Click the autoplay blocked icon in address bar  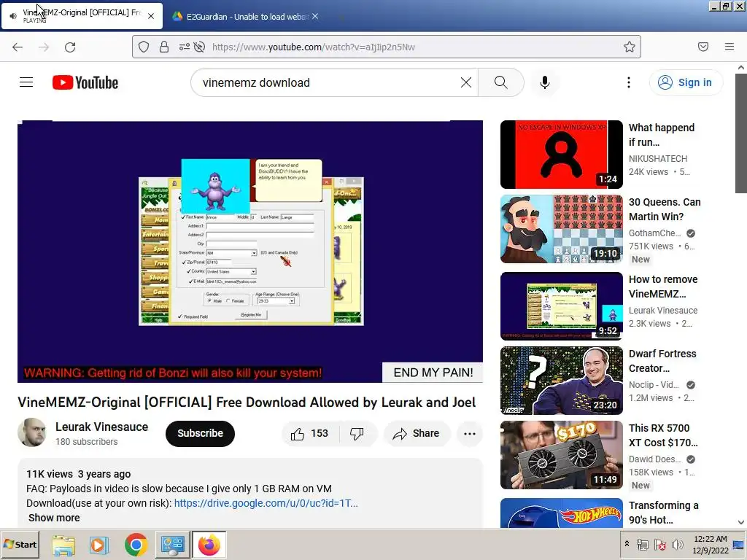[x=199, y=47]
